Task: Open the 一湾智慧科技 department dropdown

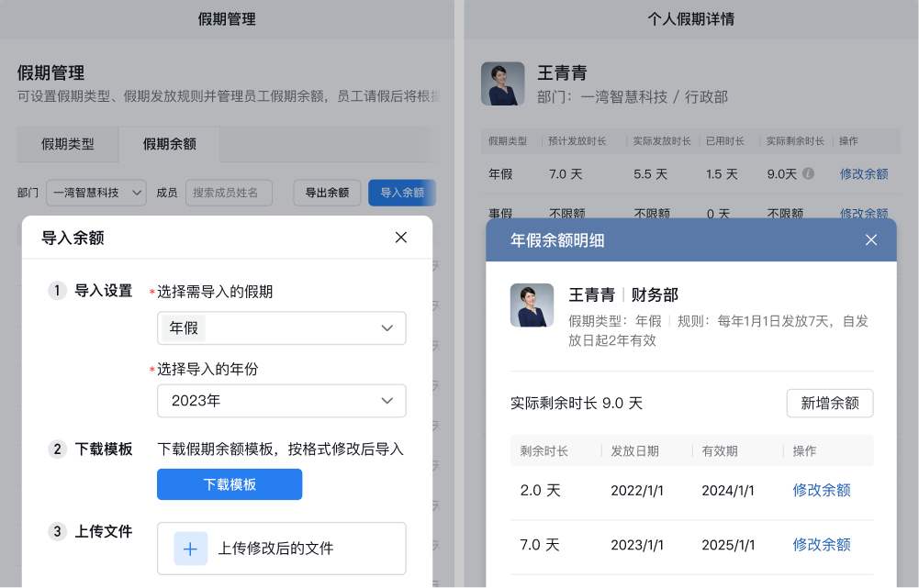Action: click(x=96, y=193)
